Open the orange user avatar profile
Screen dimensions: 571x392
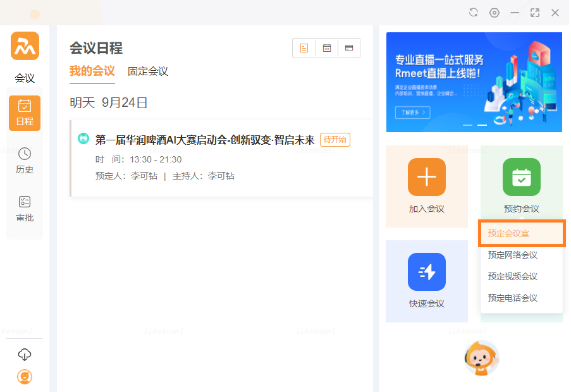(25, 377)
